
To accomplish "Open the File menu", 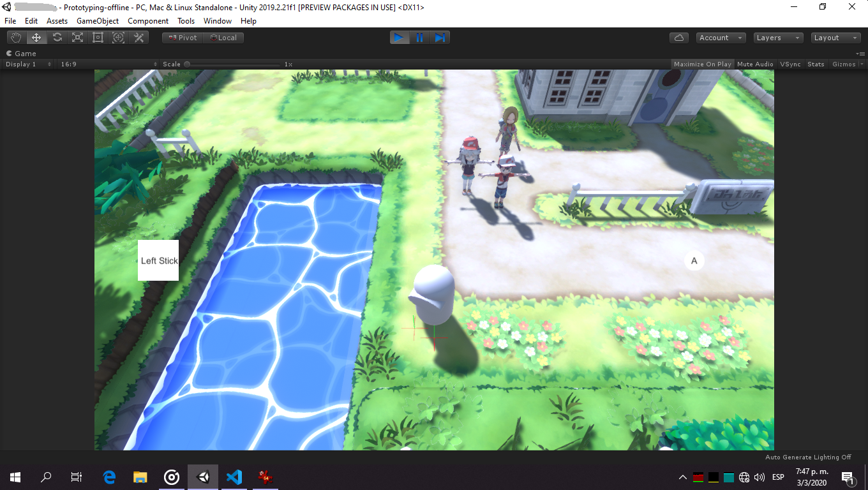I will (x=10, y=21).
